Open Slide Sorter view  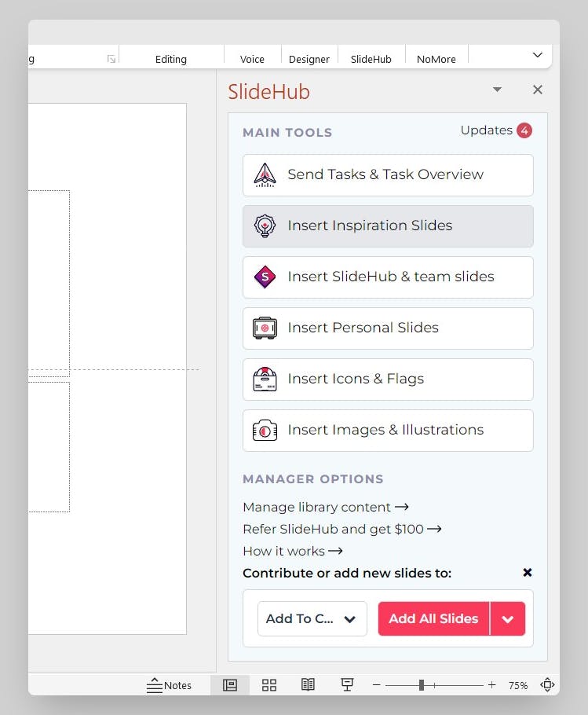tap(269, 685)
